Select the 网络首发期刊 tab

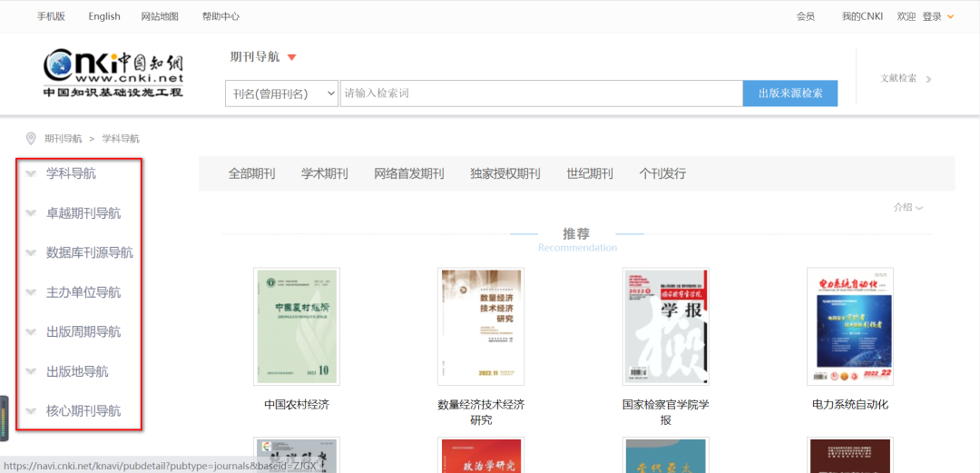(x=409, y=174)
